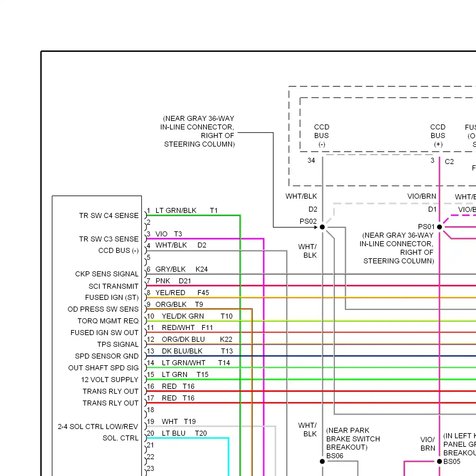Screen dimensions: 476x476
Task: Click the 'NEAR GRAY 36-WAY' note below PS01
Action: [x=397, y=248]
